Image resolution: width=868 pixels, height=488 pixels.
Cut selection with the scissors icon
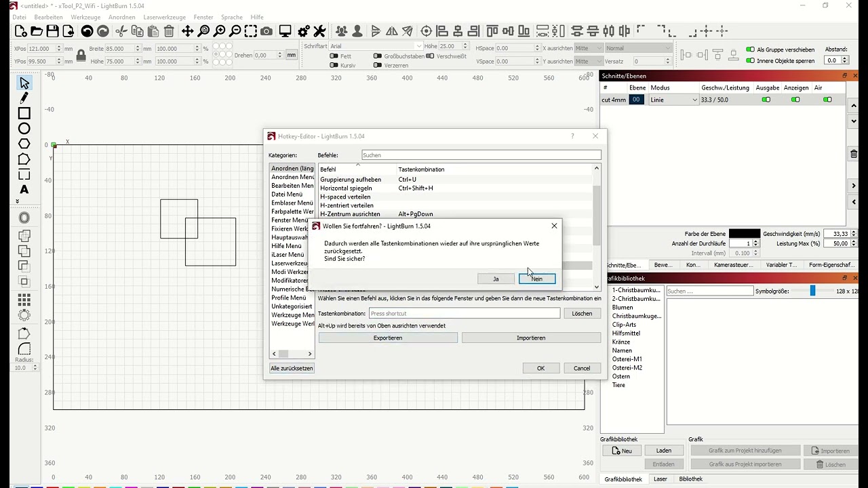[x=121, y=31]
